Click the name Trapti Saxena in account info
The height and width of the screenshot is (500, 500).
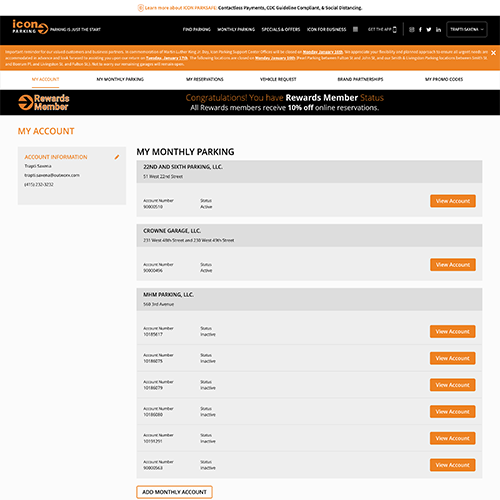point(38,166)
